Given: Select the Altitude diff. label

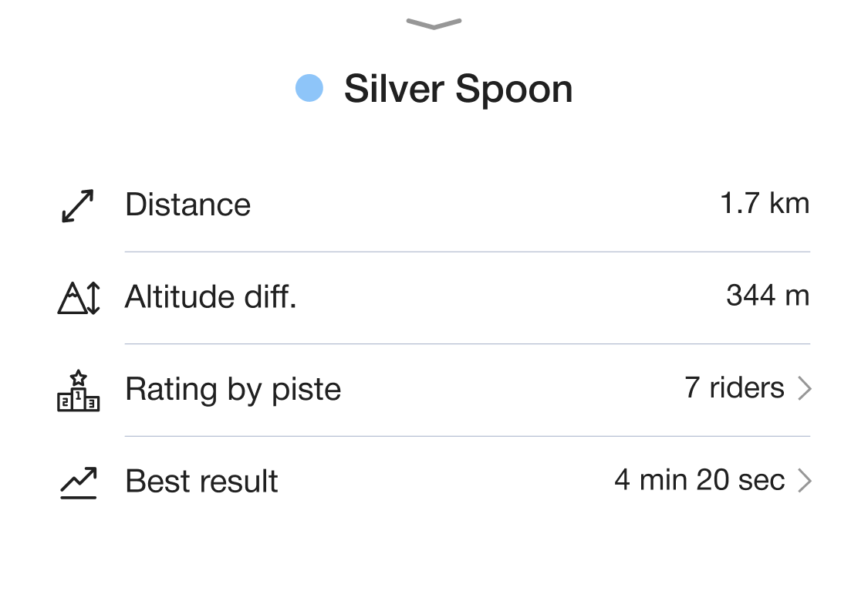Looking at the screenshot, I should (211, 297).
